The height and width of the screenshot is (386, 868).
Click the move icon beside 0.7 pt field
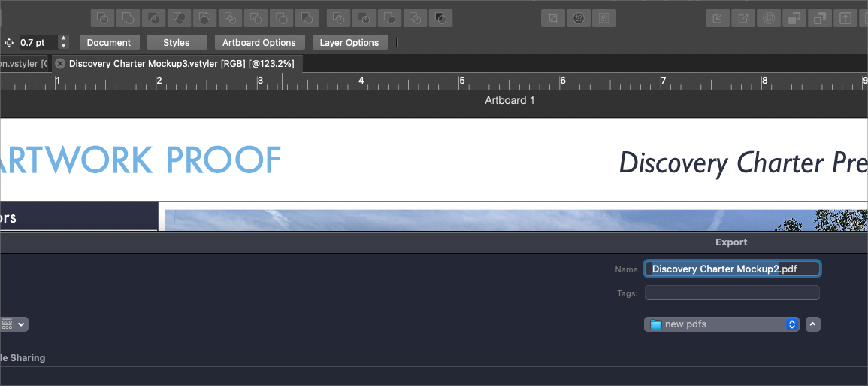point(9,43)
